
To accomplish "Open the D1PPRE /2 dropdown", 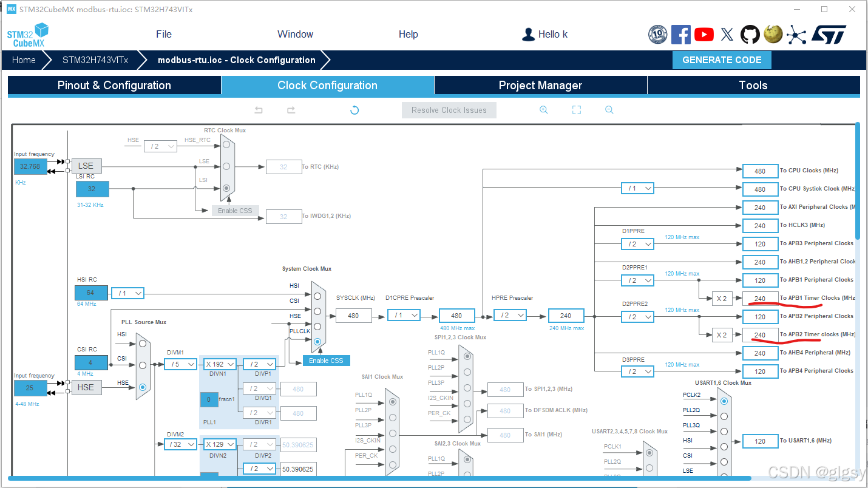I will [x=637, y=244].
